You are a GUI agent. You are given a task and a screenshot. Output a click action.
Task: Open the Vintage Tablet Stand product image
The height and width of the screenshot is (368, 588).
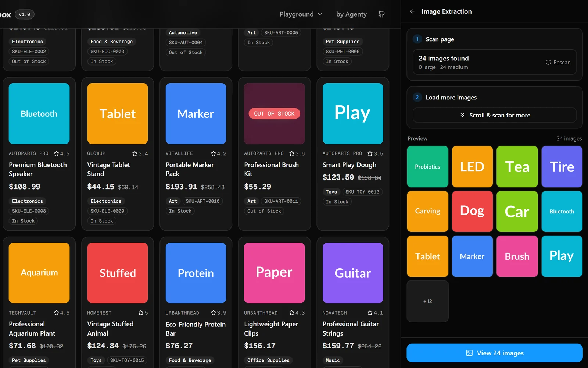pyautogui.click(x=118, y=113)
